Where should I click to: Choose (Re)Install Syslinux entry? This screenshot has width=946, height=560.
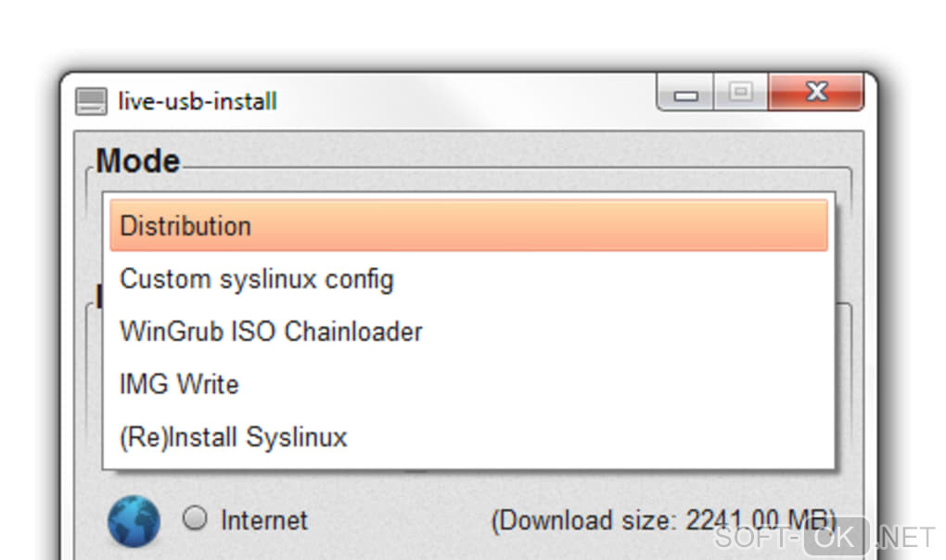(234, 437)
